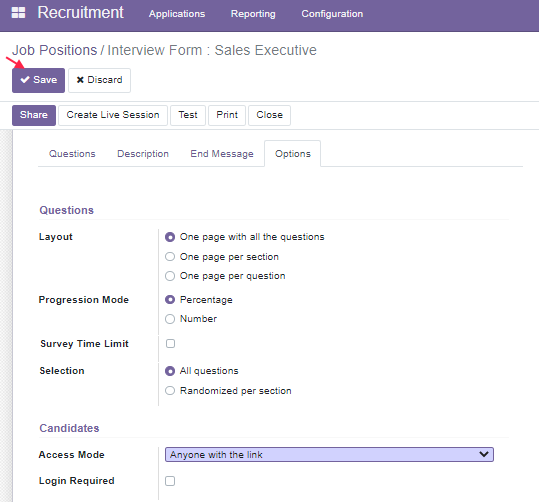The image size is (539, 502).
Task: Select One page per section layout
Action: 170,257
